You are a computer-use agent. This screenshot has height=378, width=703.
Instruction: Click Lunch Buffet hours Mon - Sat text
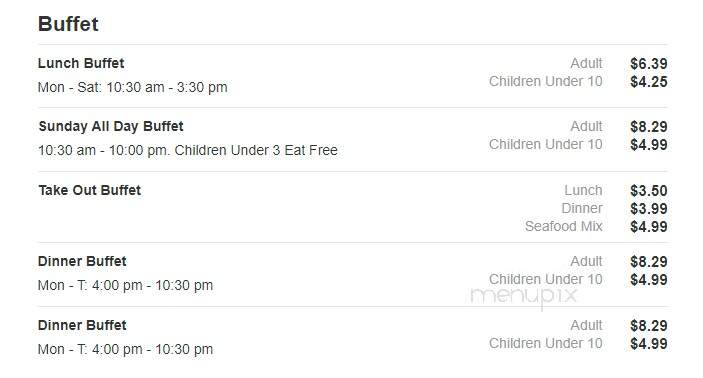(x=133, y=87)
